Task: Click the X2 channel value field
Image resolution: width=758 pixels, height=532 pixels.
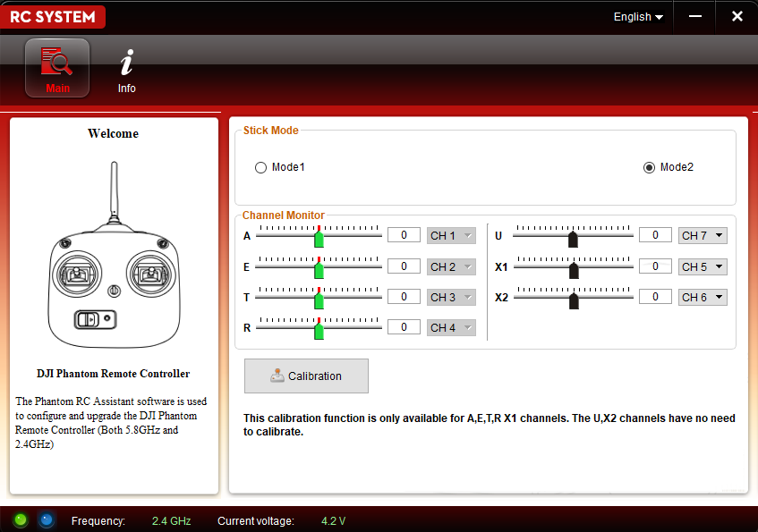Action: pos(655,296)
